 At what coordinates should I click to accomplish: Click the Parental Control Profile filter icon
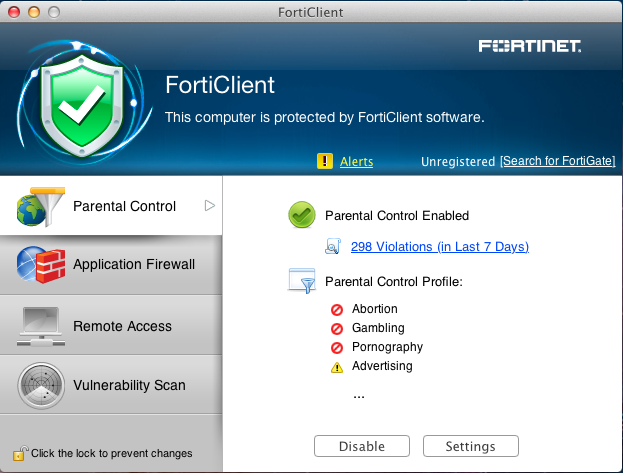tap(302, 281)
